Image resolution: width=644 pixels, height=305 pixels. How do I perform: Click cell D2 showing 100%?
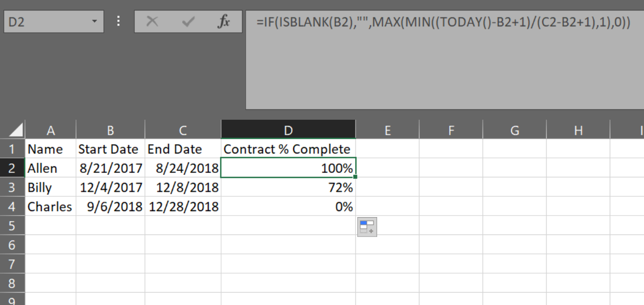click(x=288, y=168)
